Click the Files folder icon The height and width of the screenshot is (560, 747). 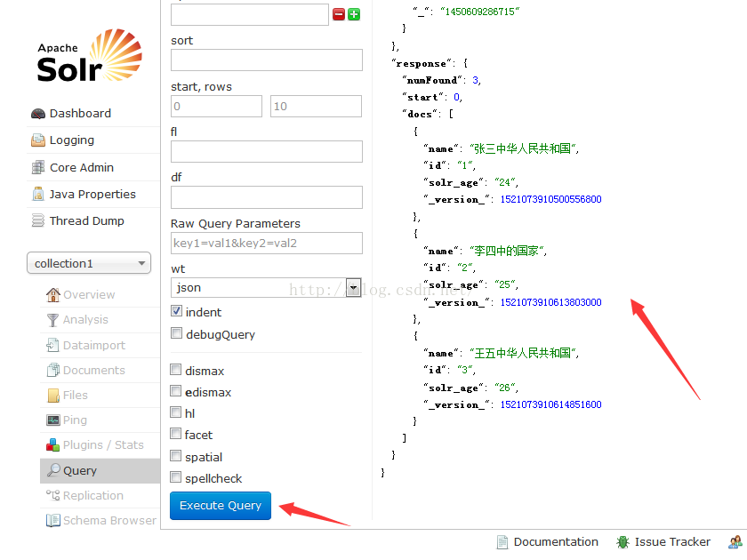pyautogui.click(x=53, y=396)
